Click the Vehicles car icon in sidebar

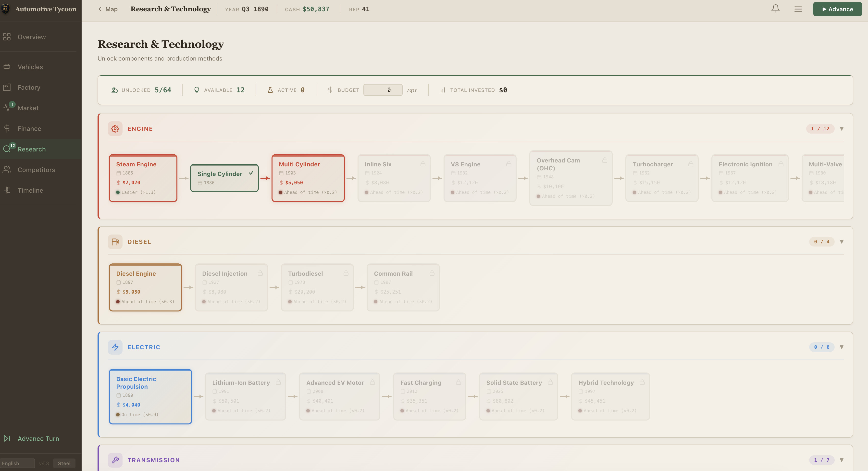(7, 67)
